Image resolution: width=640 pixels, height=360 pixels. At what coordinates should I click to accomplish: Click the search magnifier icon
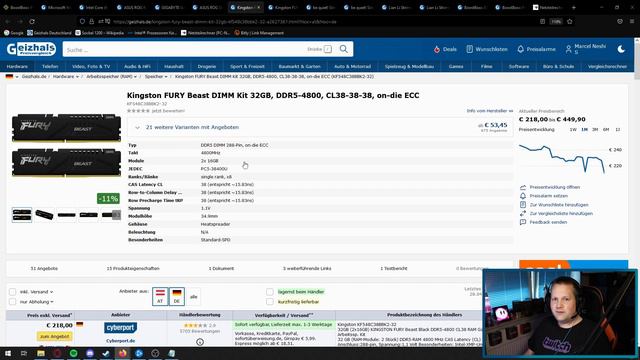tap(344, 49)
